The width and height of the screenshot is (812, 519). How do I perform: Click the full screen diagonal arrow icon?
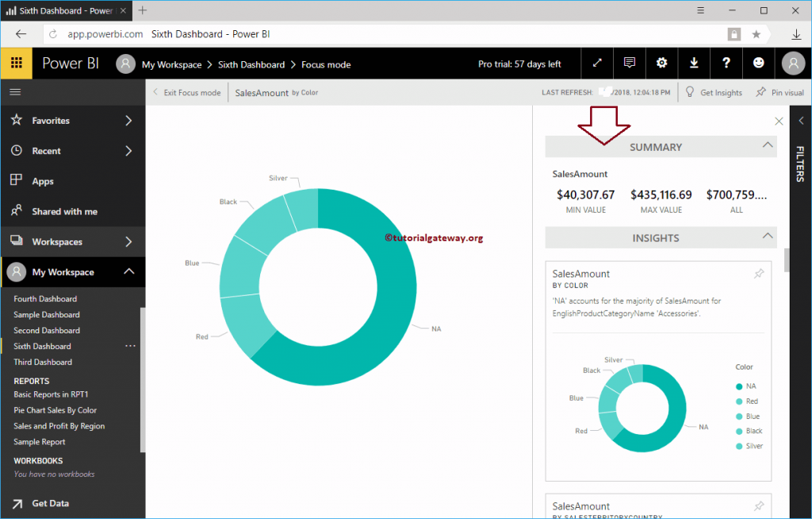[597, 64]
